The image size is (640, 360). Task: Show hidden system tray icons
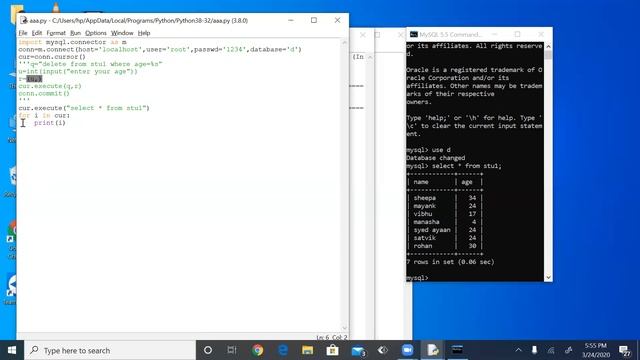(x=518, y=350)
